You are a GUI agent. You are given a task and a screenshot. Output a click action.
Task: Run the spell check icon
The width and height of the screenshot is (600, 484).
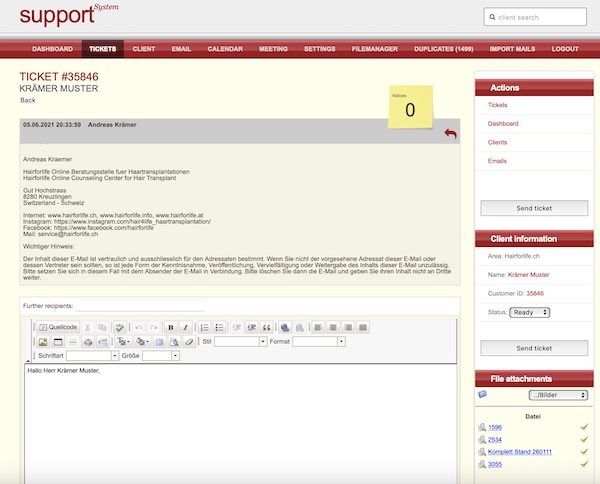coord(120,327)
